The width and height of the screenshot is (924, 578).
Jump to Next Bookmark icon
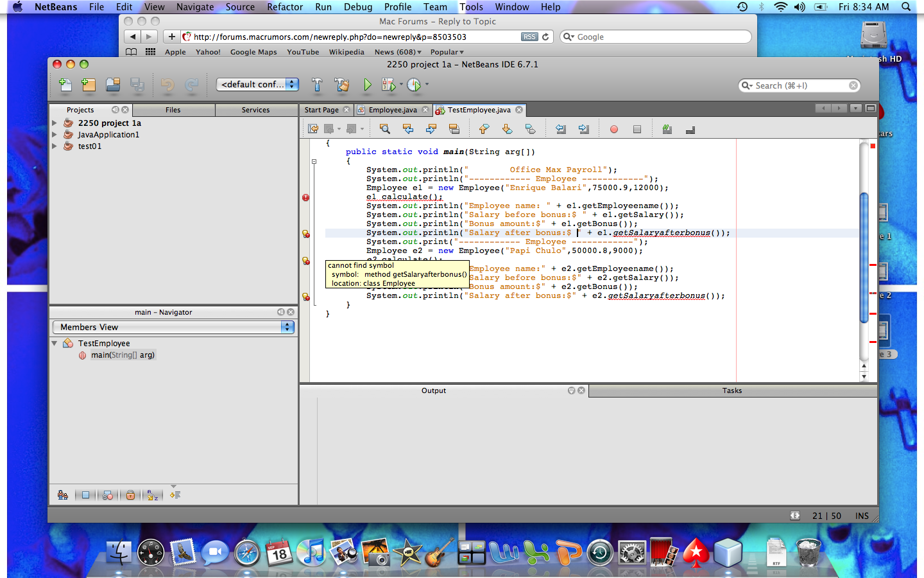(507, 129)
